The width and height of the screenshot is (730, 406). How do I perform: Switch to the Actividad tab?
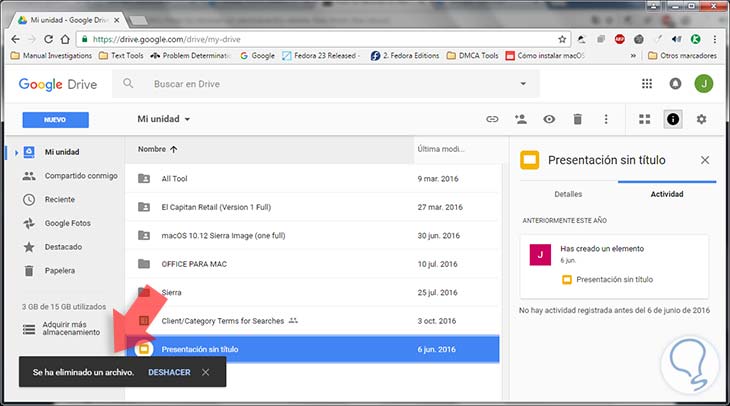tap(667, 194)
